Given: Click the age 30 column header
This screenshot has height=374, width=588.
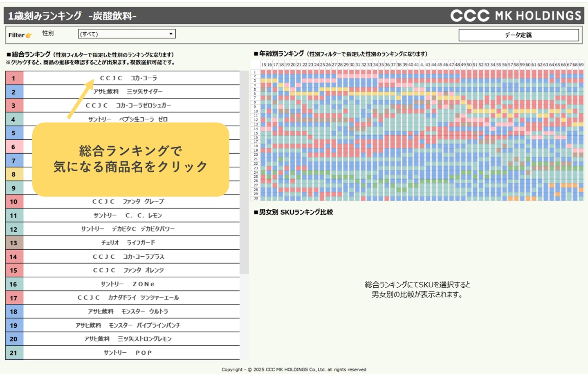Looking at the screenshot, I should (x=352, y=65).
